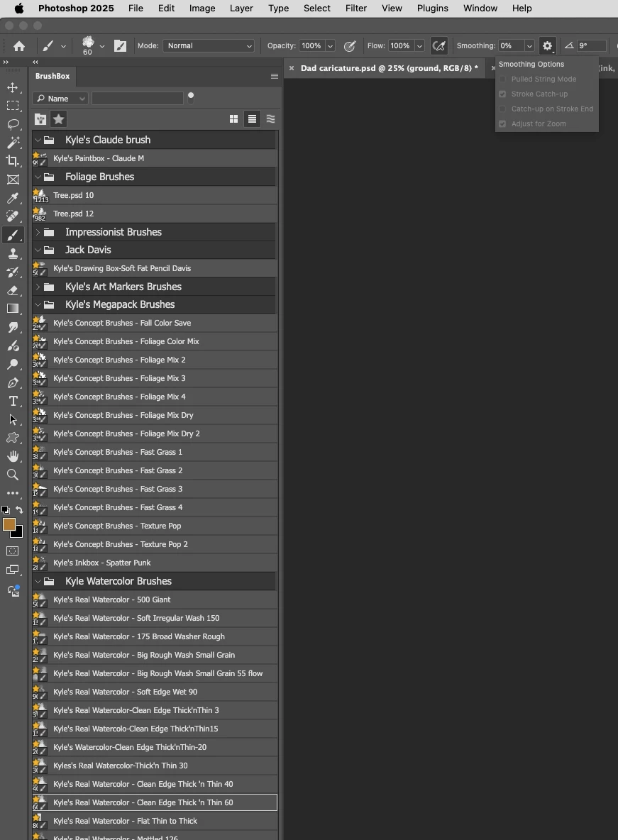Select the Hand tool
Viewport: 618px width, 840px height.
(13, 456)
